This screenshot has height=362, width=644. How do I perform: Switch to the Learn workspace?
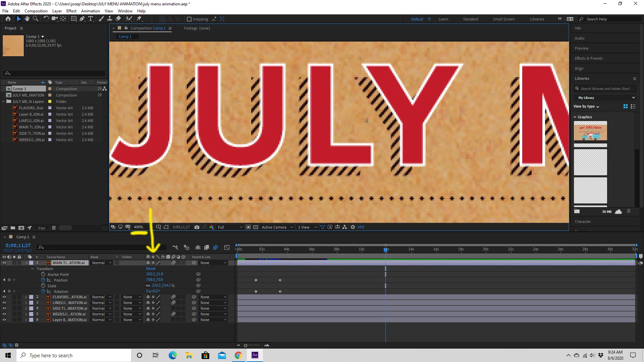pyautogui.click(x=443, y=19)
